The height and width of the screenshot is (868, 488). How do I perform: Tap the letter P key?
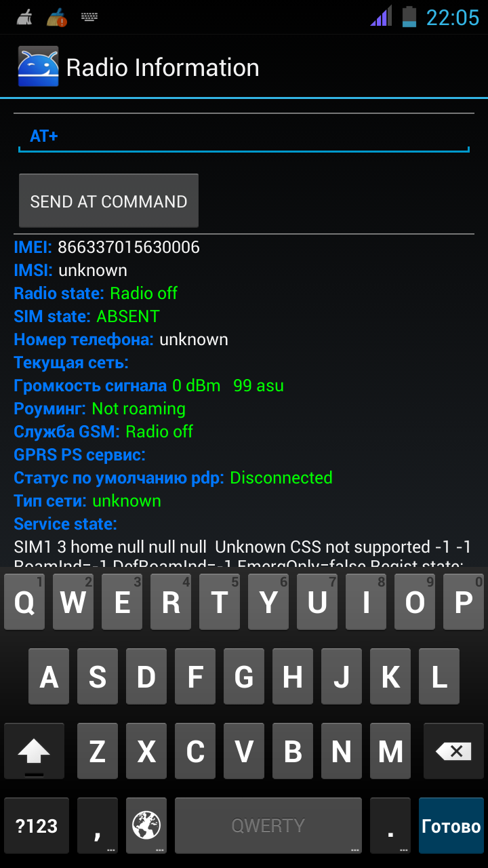coord(464,602)
